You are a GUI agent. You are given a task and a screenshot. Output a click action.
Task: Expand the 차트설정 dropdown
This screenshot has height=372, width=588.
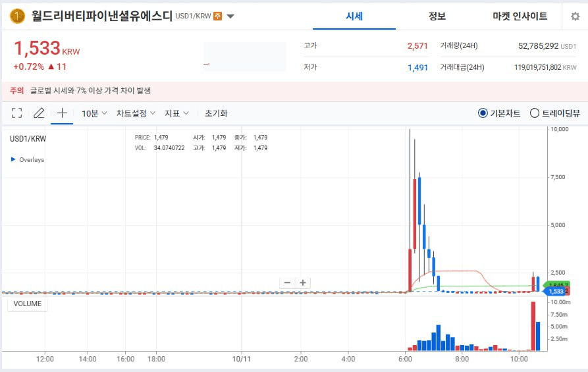[136, 113]
